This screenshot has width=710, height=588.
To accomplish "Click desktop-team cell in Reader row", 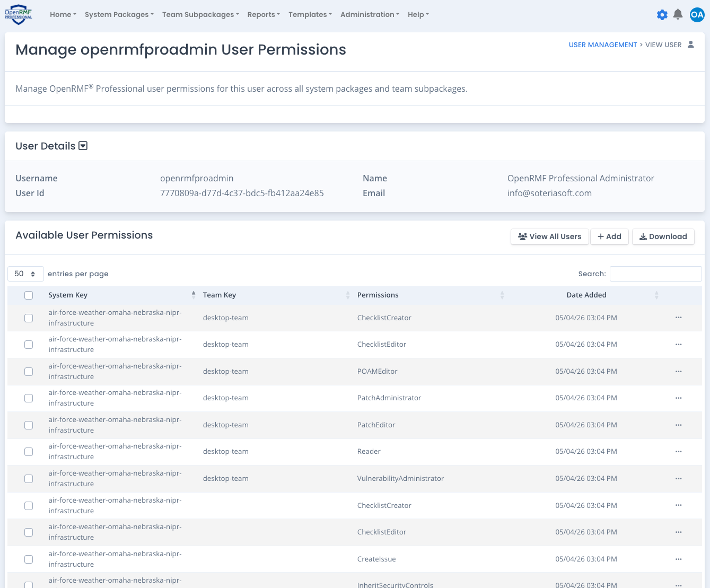I will coord(225,451).
